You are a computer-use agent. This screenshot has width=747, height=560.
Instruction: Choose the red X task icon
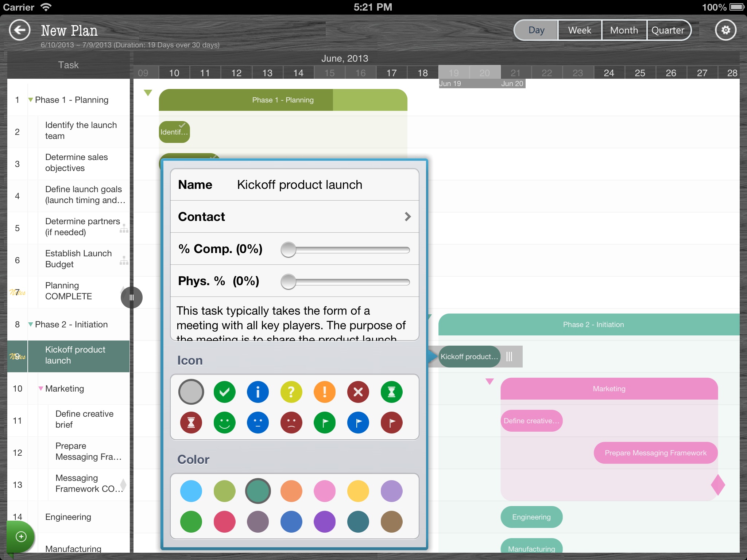click(x=358, y=392)
